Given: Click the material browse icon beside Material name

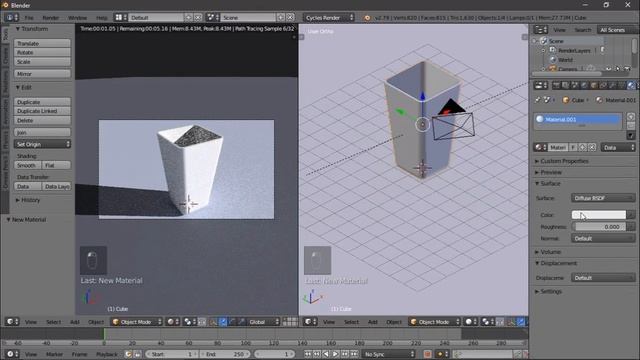Looking at the screenshot, I should pyautogui.click(x=541, y=147).
